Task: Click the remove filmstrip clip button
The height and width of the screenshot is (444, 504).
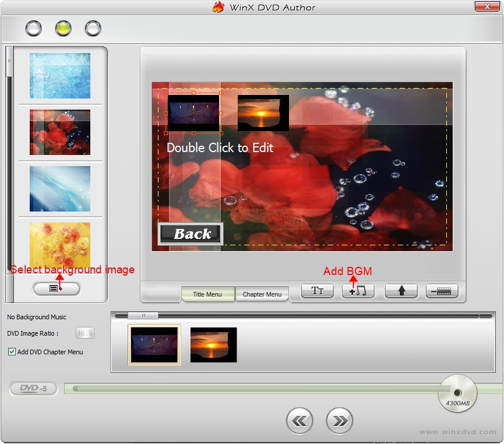Action: click(x=442, y=291)
